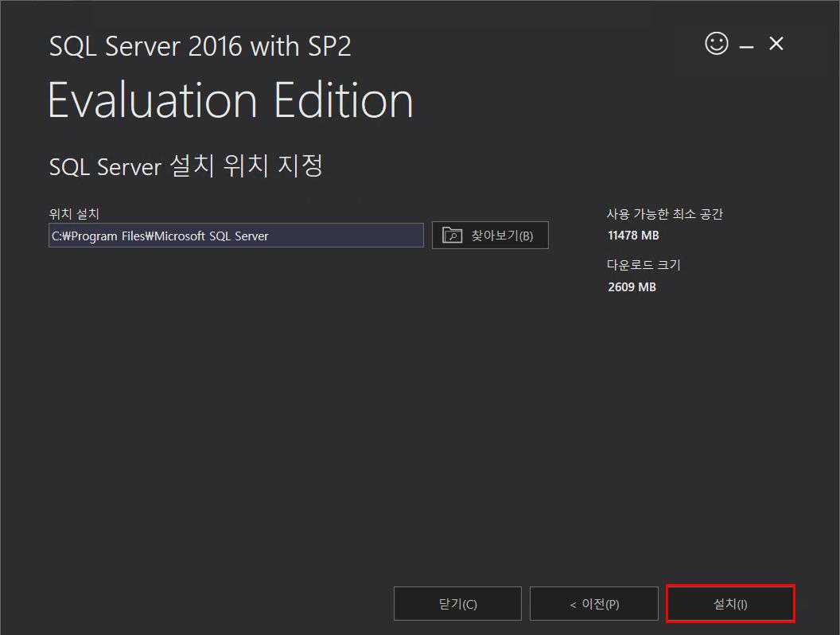Close the installer with the X icon
Viewport: 840px width, 635px height.
[x=776, y=44]
